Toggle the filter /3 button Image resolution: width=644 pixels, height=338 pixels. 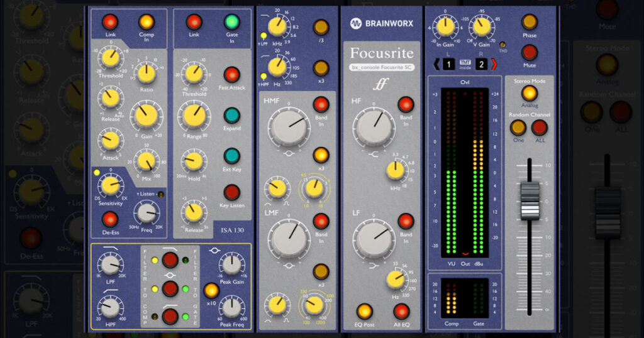click(x=321, y=27)
